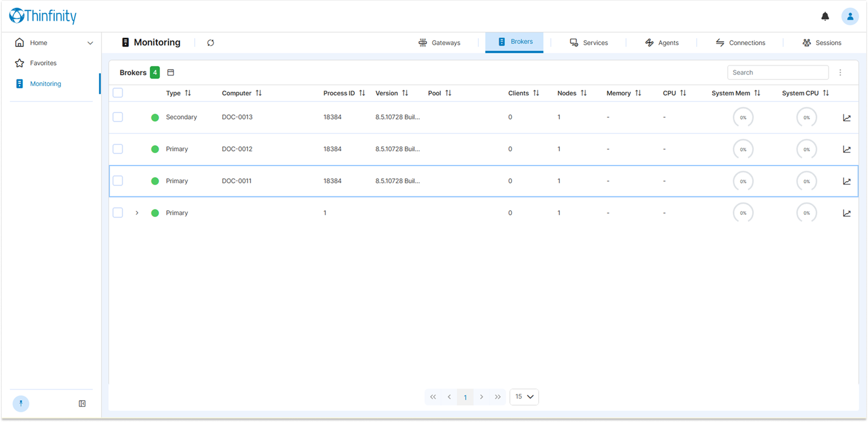Screen dimensions: 868x422
Task: Open the rows-per-page dropdown showing 15
Action: (524, 397)
